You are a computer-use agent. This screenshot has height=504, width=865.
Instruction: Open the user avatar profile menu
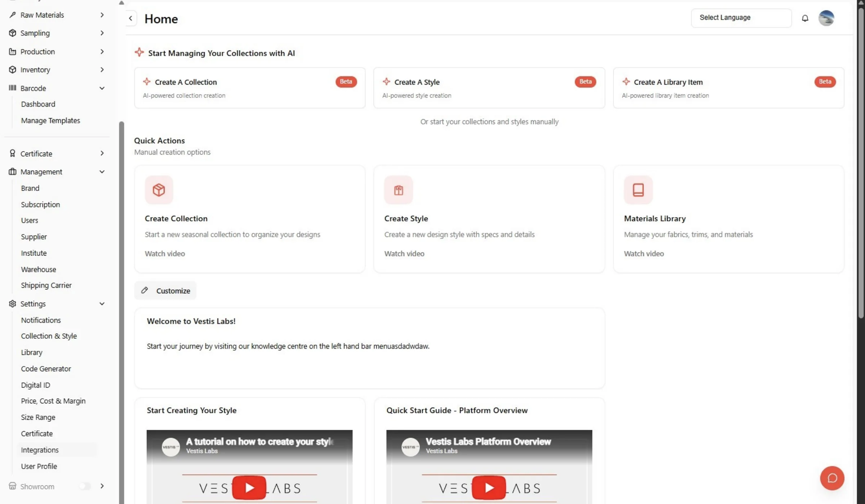826,18
